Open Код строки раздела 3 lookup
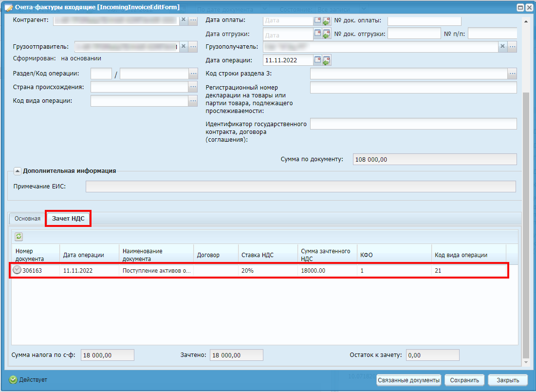Viewport: 536px width, 392px height. pos(512,74)
